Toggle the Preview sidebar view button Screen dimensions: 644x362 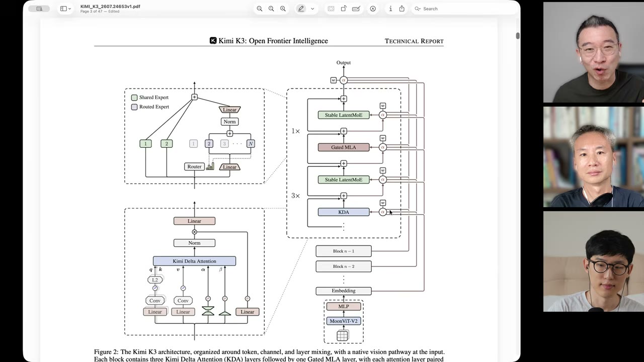63,9
